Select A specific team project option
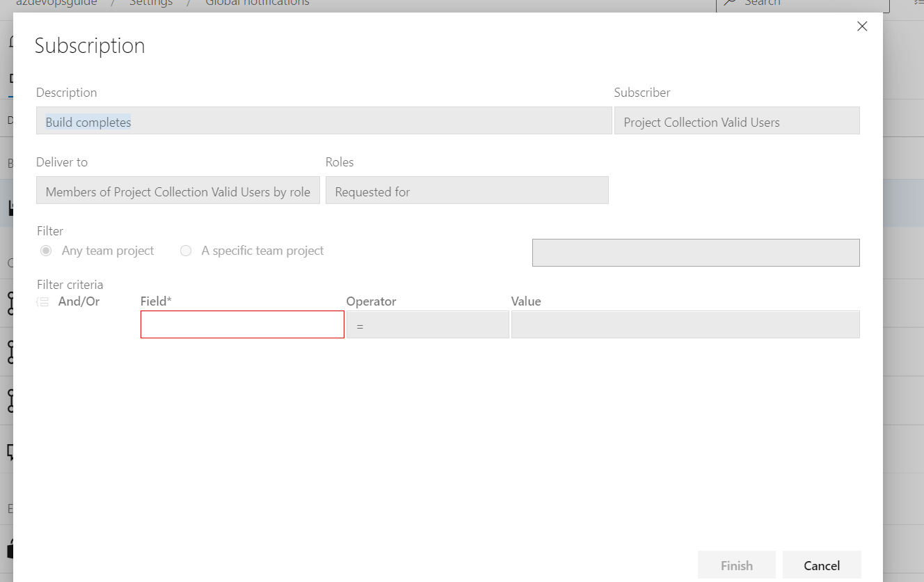This screenshot has width=924, height=582. (x=186, y=251)
